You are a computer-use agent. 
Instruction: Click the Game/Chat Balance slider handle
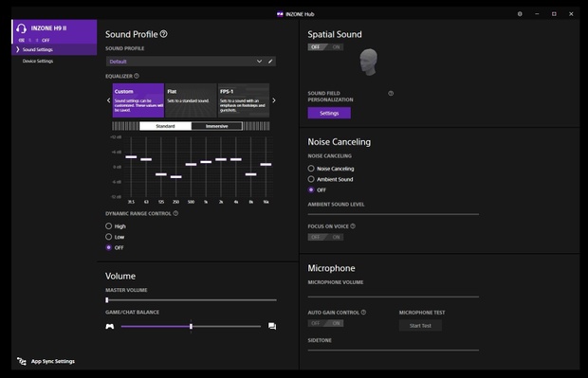click(191, 326)
